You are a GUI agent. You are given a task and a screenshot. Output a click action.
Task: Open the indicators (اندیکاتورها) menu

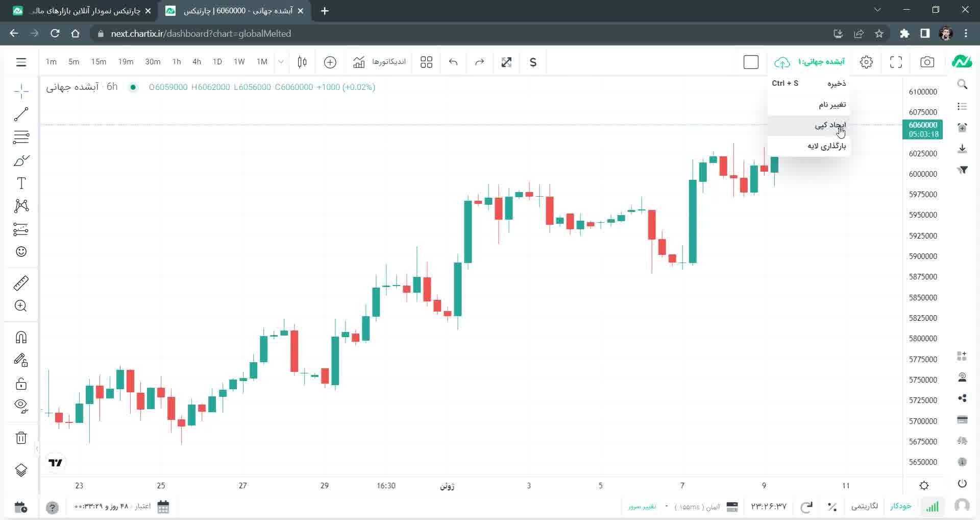[380, 62]
